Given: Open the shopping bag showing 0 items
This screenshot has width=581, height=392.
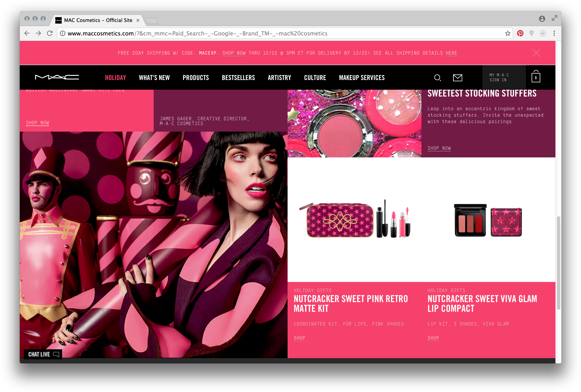Looking at the screenshot, I should coord(535,77).
